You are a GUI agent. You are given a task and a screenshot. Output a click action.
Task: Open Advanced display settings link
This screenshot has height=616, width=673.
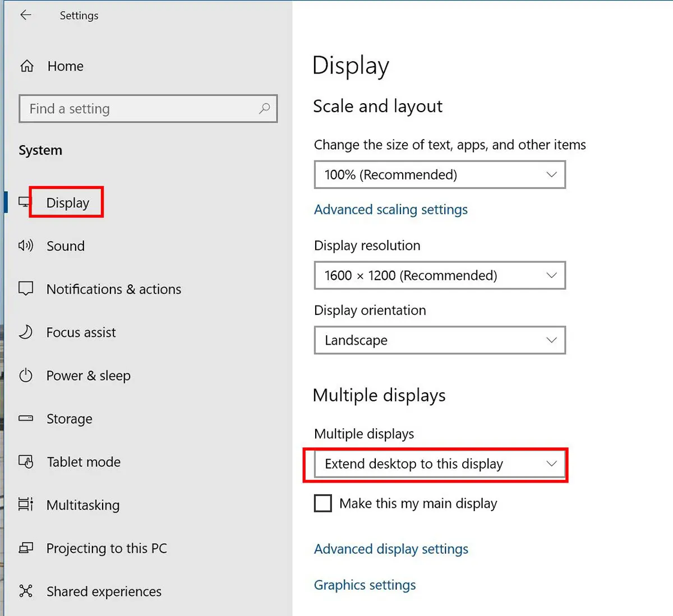(x=391, y=549)
